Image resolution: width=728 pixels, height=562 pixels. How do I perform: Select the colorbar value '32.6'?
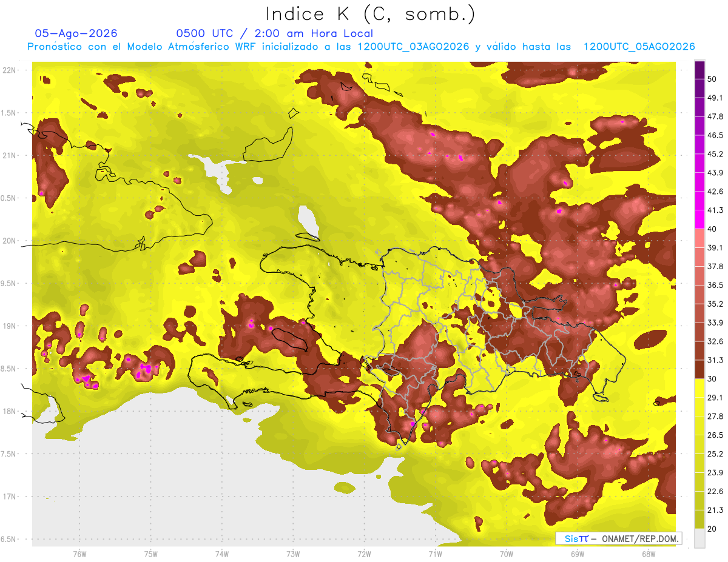[715, 341]
